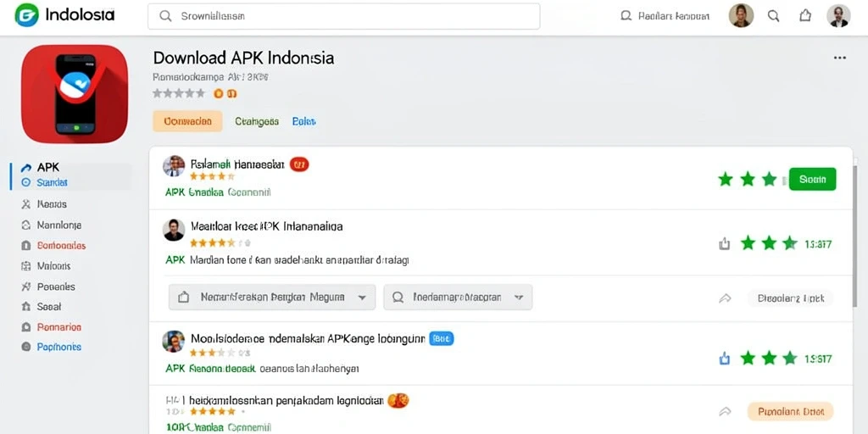Like the Maartloar keed review with thumbs-up
868x434 pixels.
724,243
